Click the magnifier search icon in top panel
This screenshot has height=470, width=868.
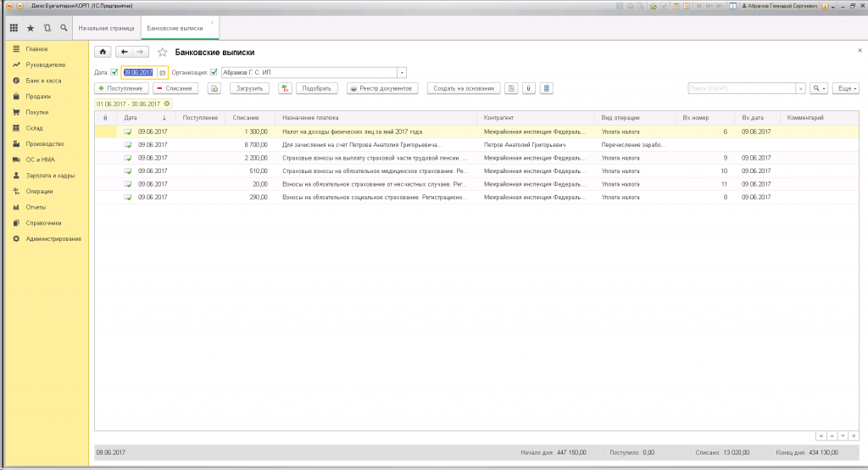(x=64, y=28)
